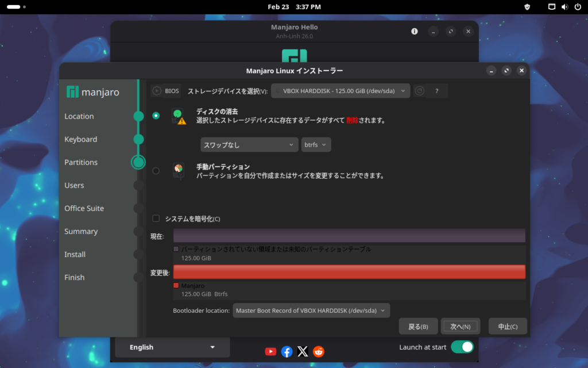Expand the Bootloader location dropdown
Screen dimensions: 588x368
[x=311, y=310]
